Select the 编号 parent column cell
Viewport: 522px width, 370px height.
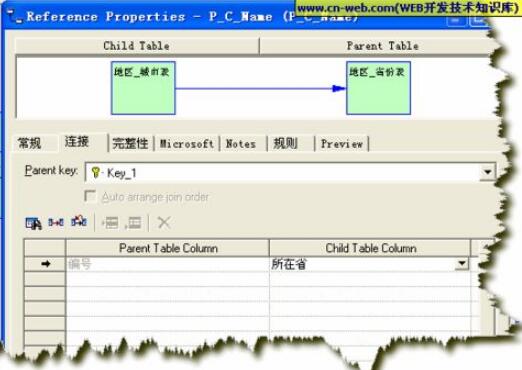click(x=168, y=264)
